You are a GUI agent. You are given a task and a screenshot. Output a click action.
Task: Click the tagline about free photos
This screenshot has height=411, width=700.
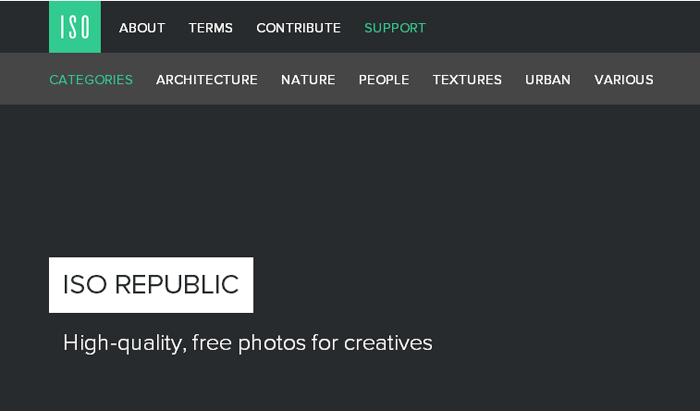coord(247,343)
